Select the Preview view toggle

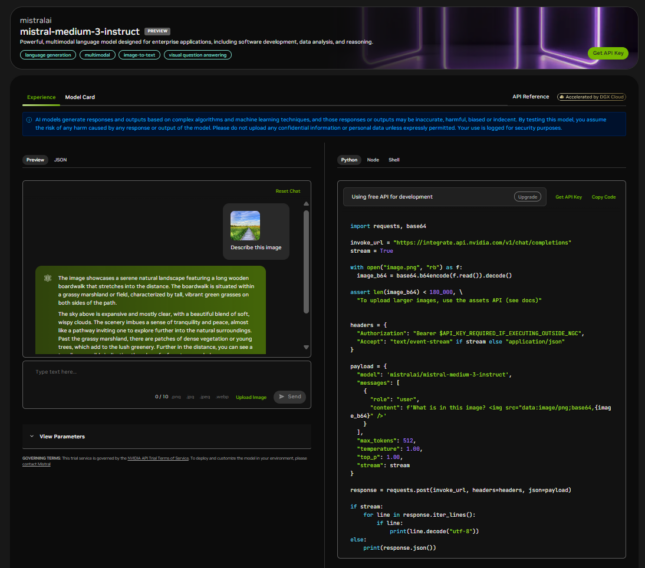coord(36,159)
